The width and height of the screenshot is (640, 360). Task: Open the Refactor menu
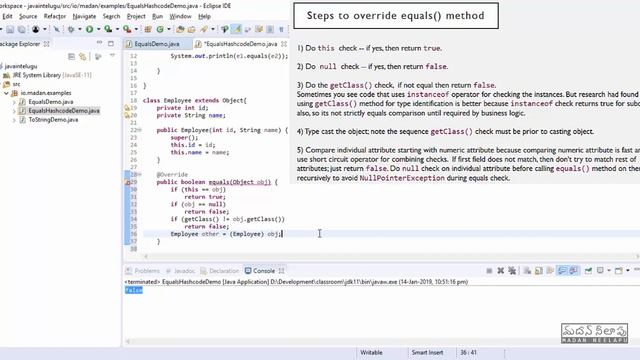[55, 16]
